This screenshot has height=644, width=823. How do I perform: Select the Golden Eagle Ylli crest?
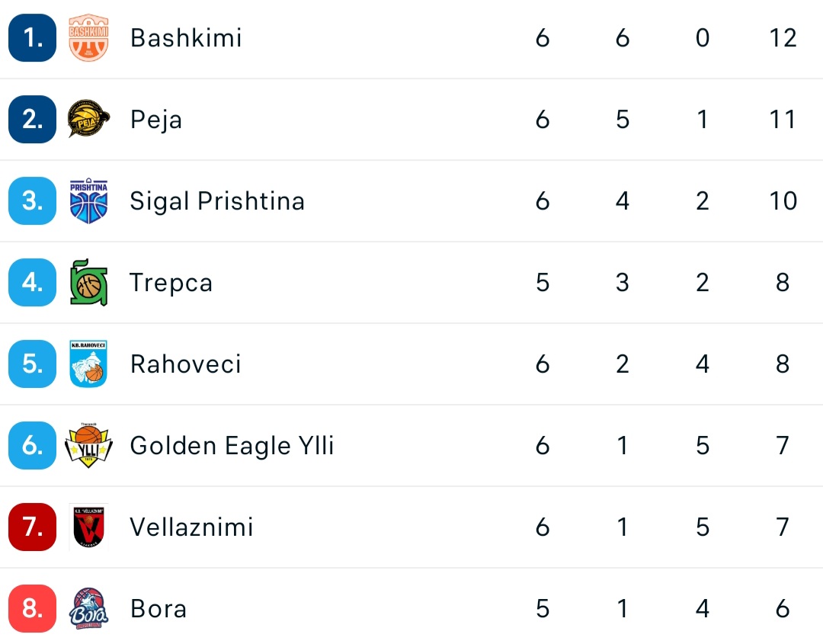pyautogui.click(x=88, y=445)
